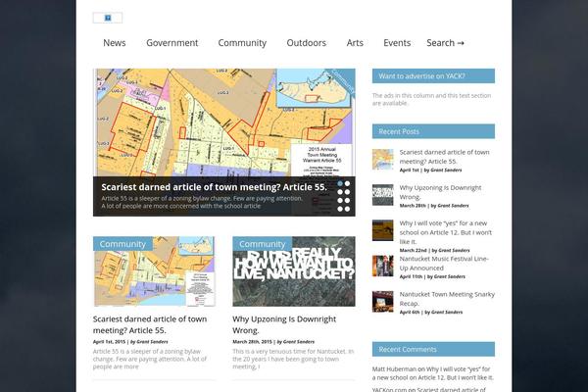Click the Search → link in navigation
This screenshot has width=588, height=392.
point(446,43)
